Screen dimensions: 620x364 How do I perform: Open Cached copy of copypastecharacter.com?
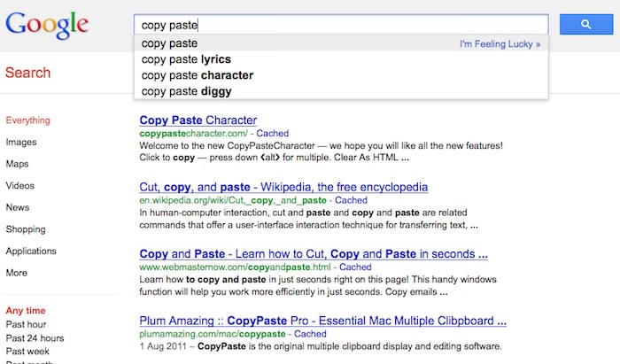273,133
